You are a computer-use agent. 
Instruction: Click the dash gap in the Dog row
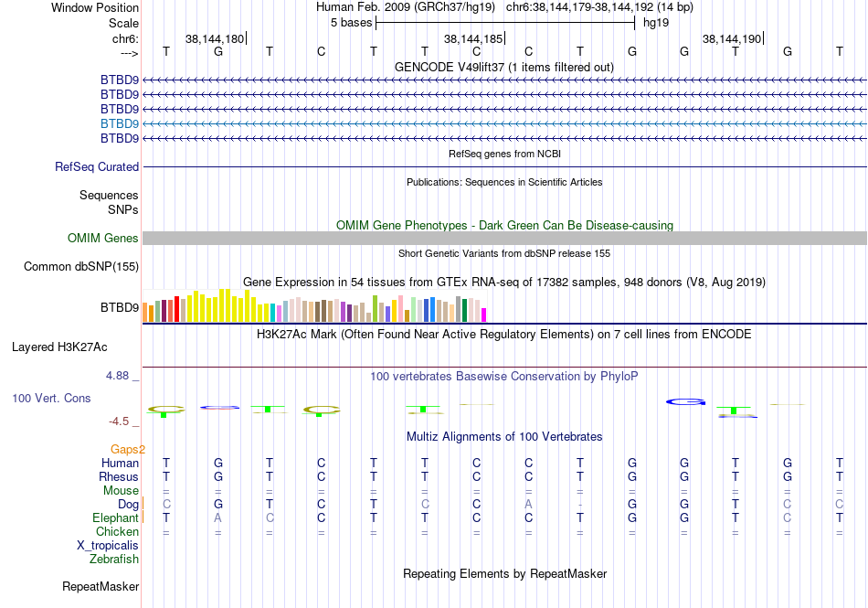point(579,505)
